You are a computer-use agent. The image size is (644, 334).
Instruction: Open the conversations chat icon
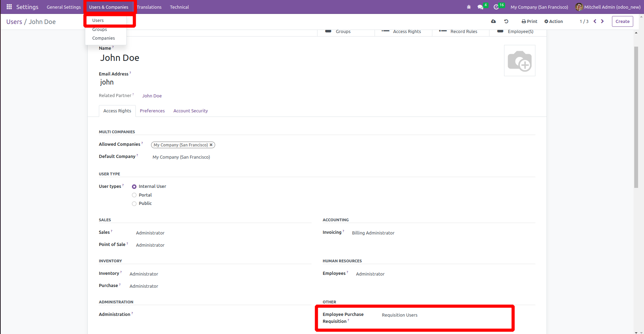point(480,7)
